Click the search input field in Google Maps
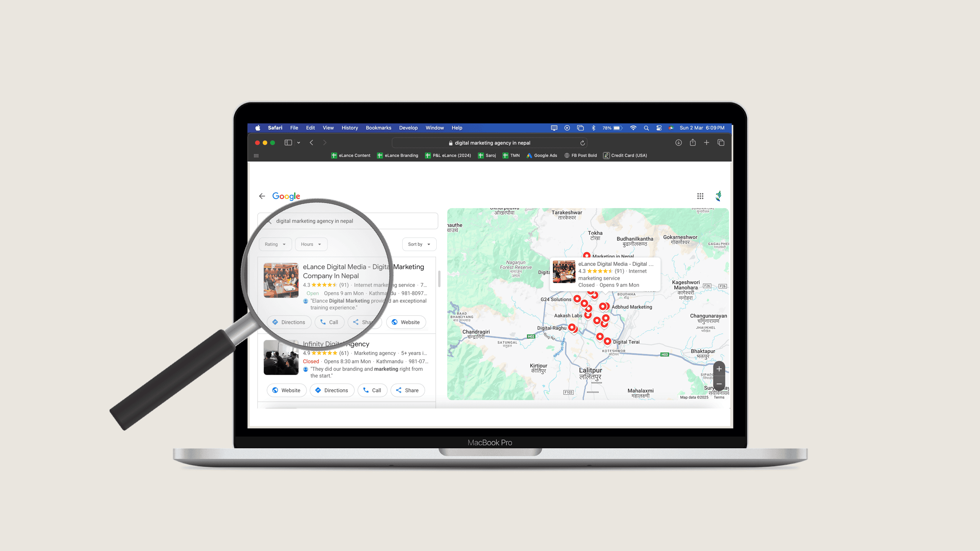The image size is (980, 551). point(347,221)
